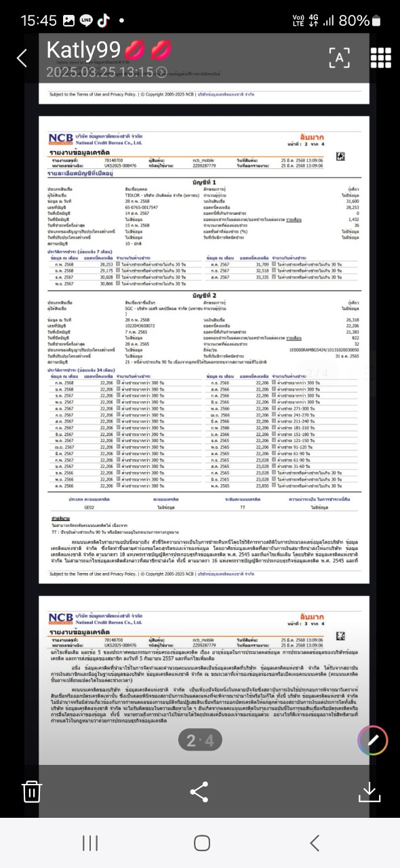This screenshot has width=400, height=868.
Task: Tap the QR code on page 2 header
Action: pyautogui.click(x=340, y=157)
